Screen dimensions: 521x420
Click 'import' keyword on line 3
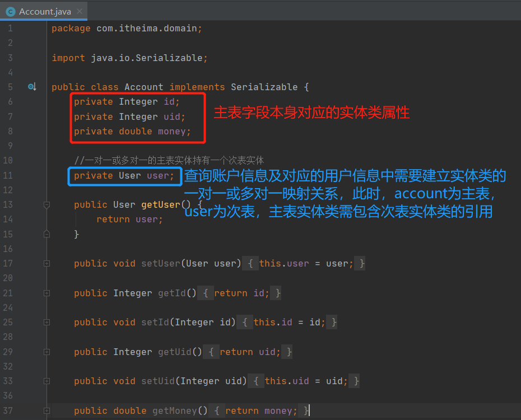[68, 58]
